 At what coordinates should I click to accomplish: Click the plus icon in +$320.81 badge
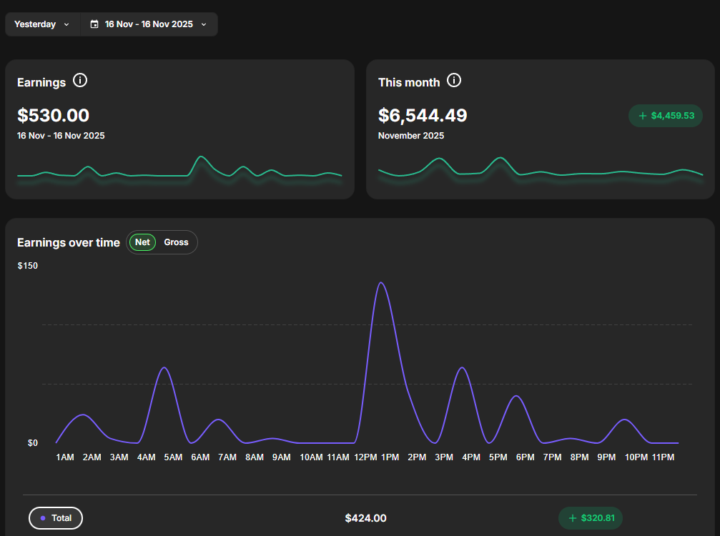pos(572,518)
